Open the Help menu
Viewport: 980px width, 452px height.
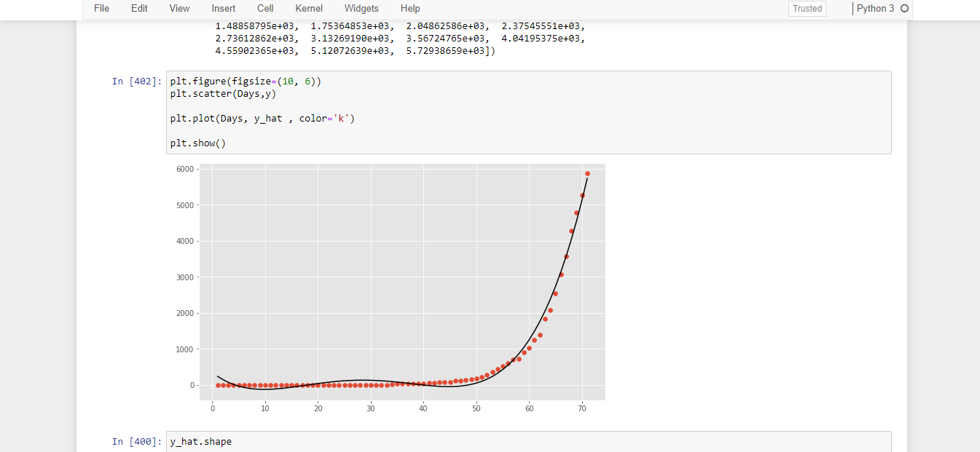410,9
